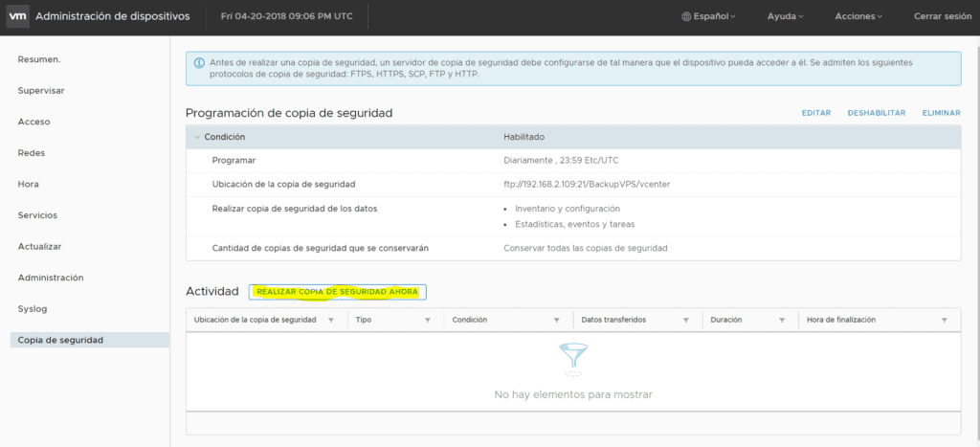The height and width of the screenshot is (447, 980).
Task: Click the Actividad section heading
Action: coord(212,291)
